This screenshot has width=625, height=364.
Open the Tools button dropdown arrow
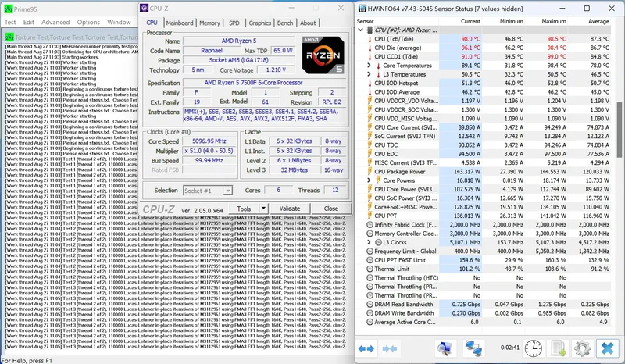point(263,208)
